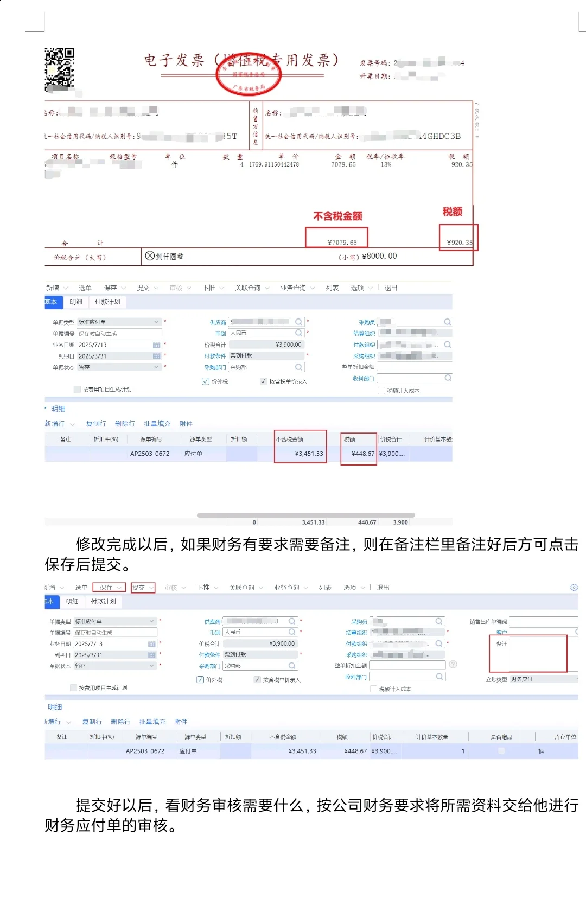Click search icon in lower 采购员 field
586x924 pixels.
click(439, 621)
